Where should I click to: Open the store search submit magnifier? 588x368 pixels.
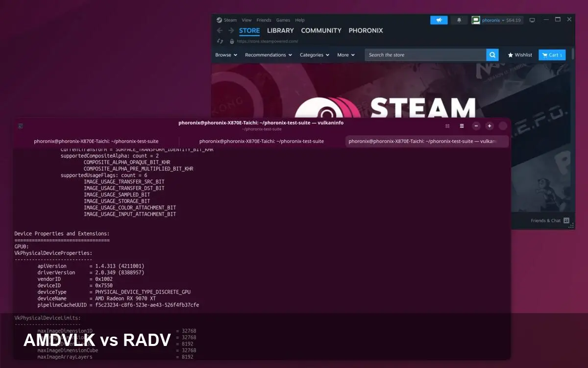pyautogui.click(x=492, y=54)
